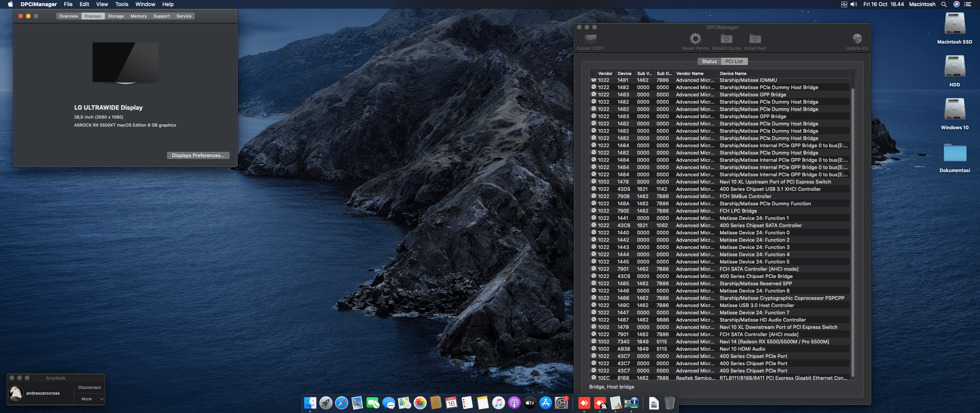Run Repair Perms from the toolbar

click(695, 42)
